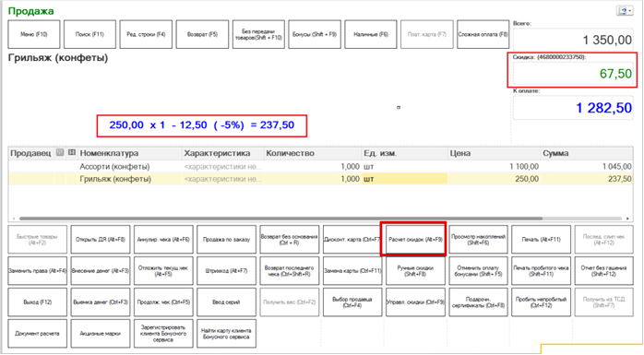Click the second small icon column header before Номенклатура
The width and height of the screenshot is (644, 355).
point(71,153)
